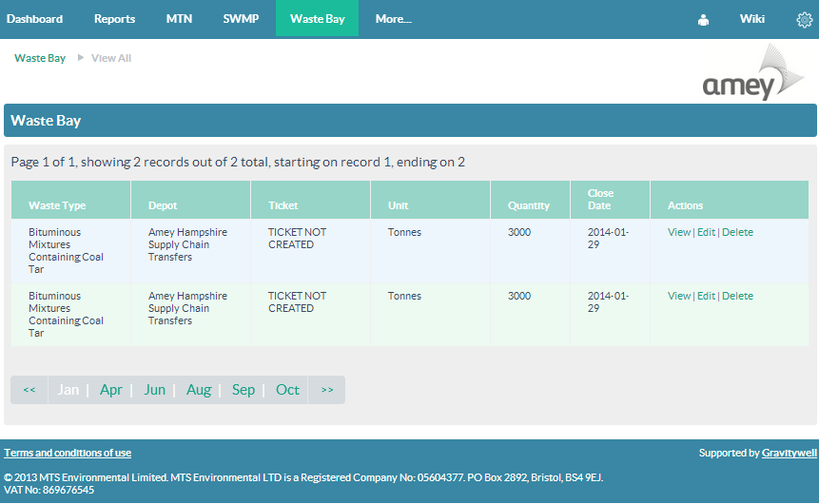Click the Waste Bay breadcrumb link
Screen dimensions: 819x504
40,58
